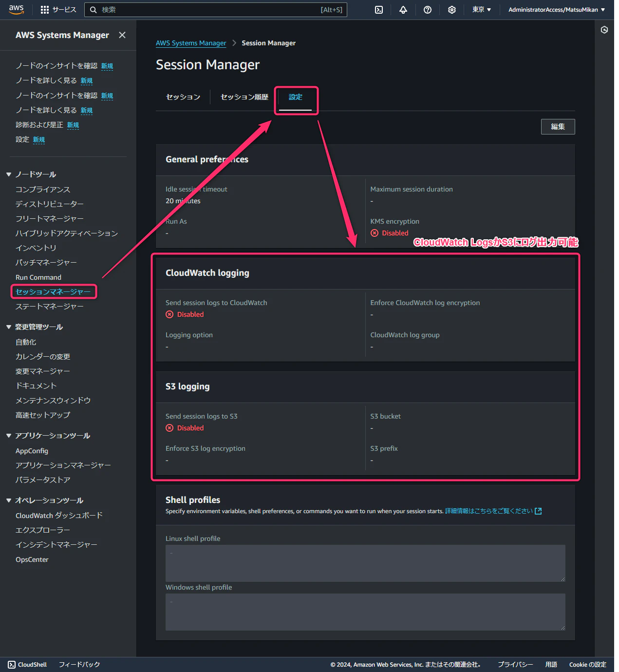Viewport: 619px width, 672px height.
Task: Click the search magnifier icon
Action: (93, 10)
